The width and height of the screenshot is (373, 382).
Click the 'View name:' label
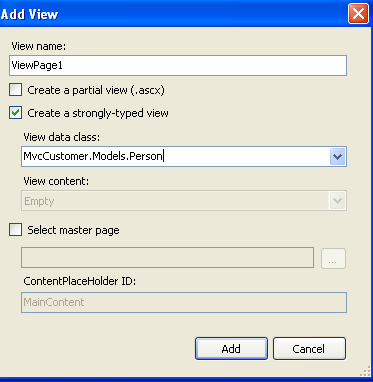click(x=39, y=46)
